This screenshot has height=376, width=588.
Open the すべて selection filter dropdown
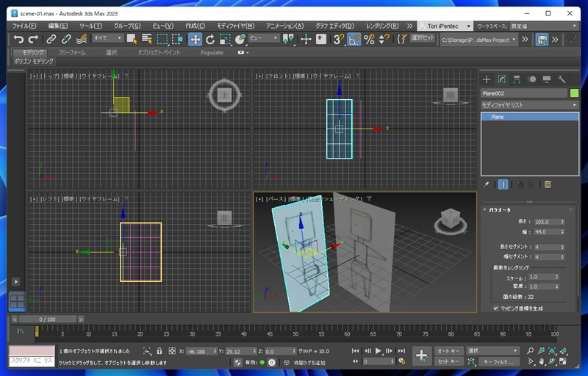click(108, 38)
